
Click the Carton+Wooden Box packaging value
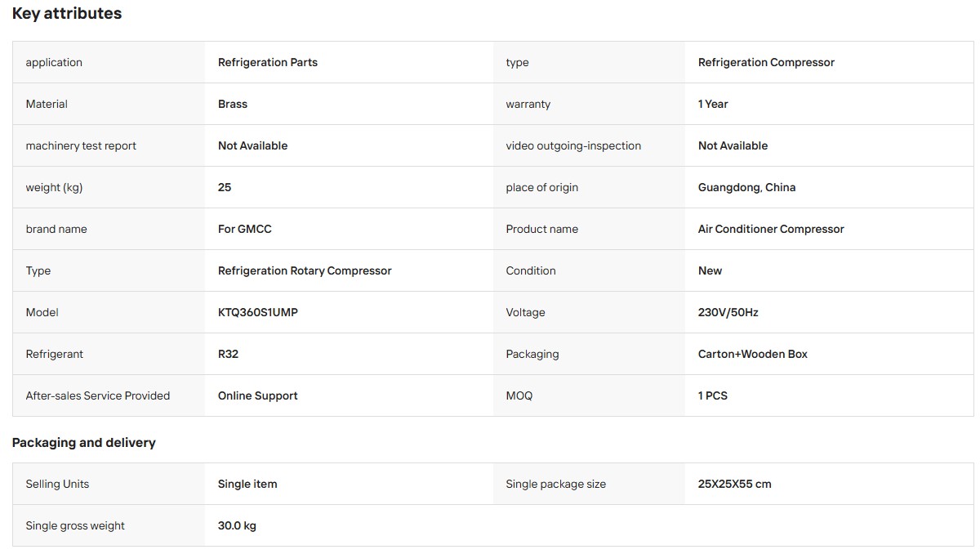point(753,354)
